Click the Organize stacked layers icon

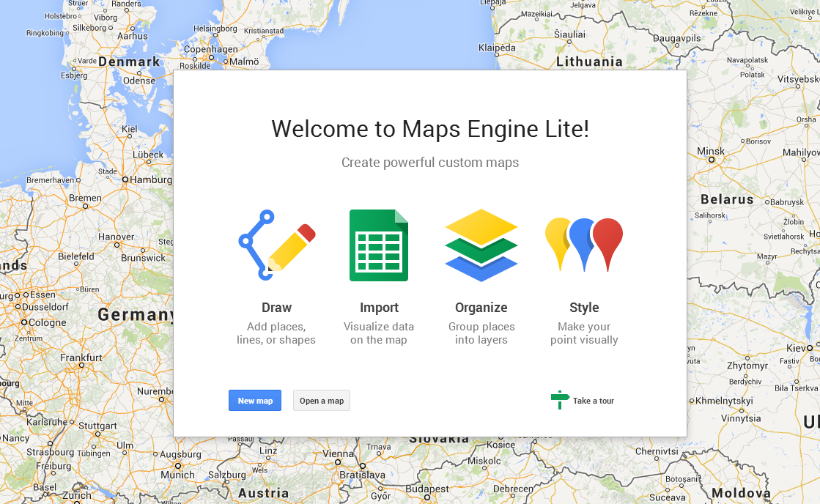click(x=481, y=245)
